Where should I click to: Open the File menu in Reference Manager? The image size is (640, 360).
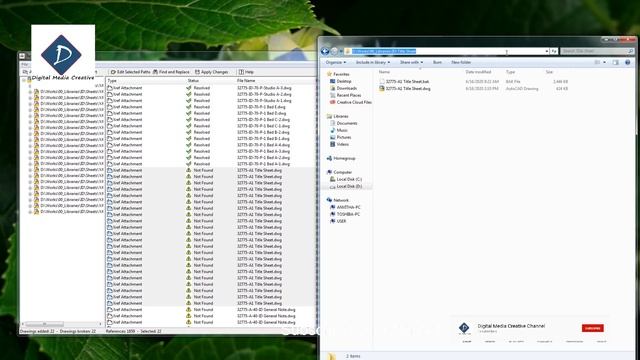click(25, 64)
